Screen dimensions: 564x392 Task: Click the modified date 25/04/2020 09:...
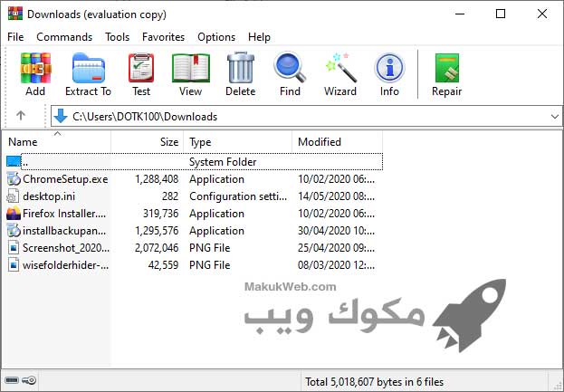336,248
